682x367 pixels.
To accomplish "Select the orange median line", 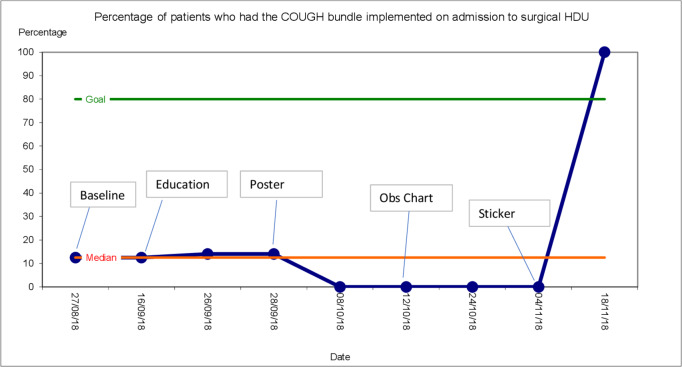I will click(x=363, y=257).
